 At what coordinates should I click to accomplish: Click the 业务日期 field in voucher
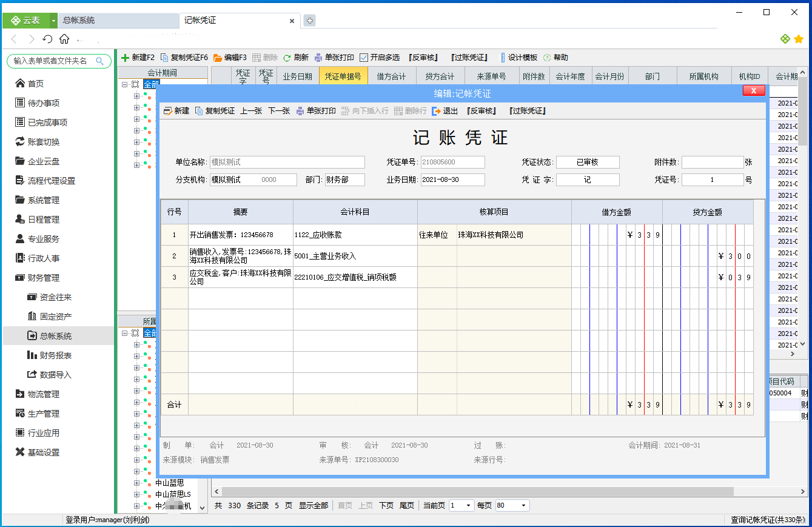coord(452,180)
